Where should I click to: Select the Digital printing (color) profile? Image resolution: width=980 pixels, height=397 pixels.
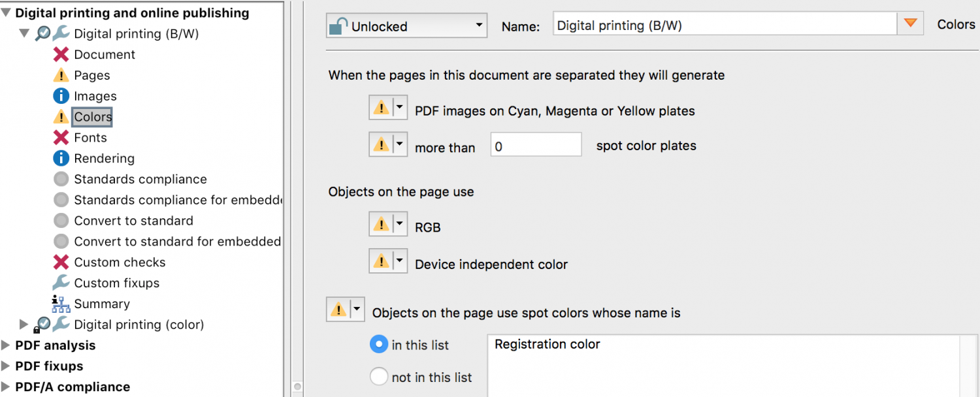click(x=139, y=325)
